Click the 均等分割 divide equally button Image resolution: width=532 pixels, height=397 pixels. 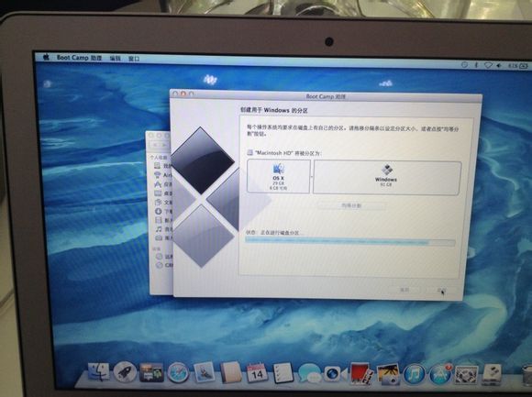point(351,205)
